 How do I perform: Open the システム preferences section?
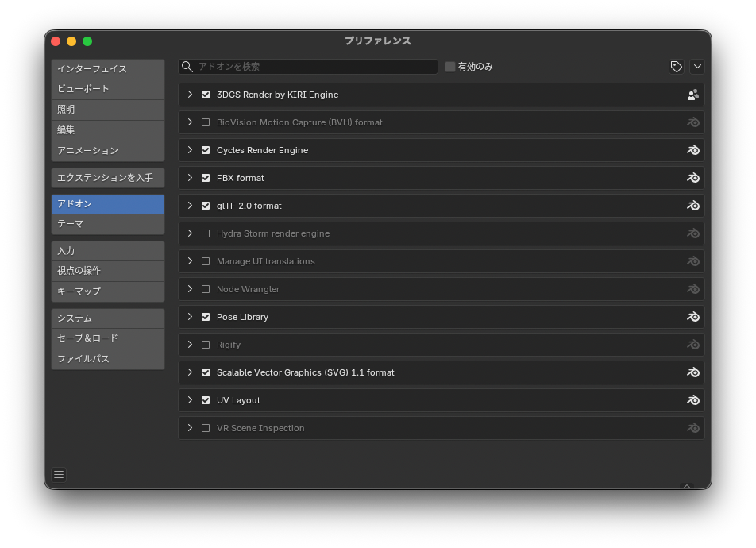point(107,318)
